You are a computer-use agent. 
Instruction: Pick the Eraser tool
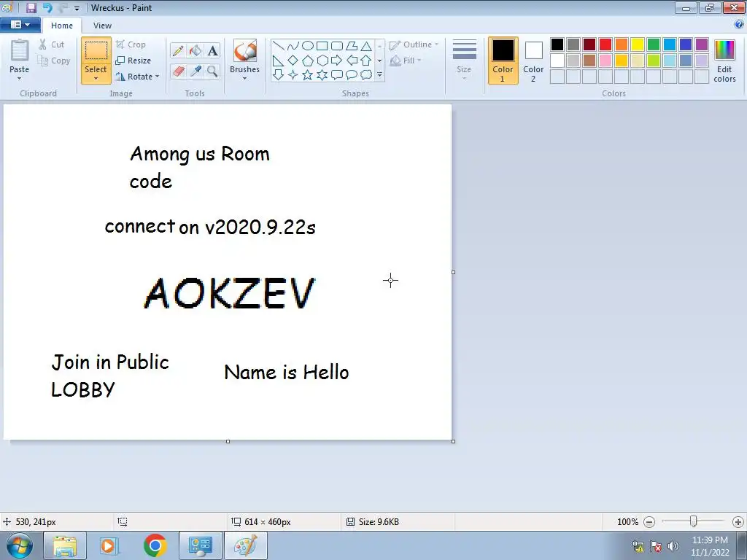coord(178,71)
